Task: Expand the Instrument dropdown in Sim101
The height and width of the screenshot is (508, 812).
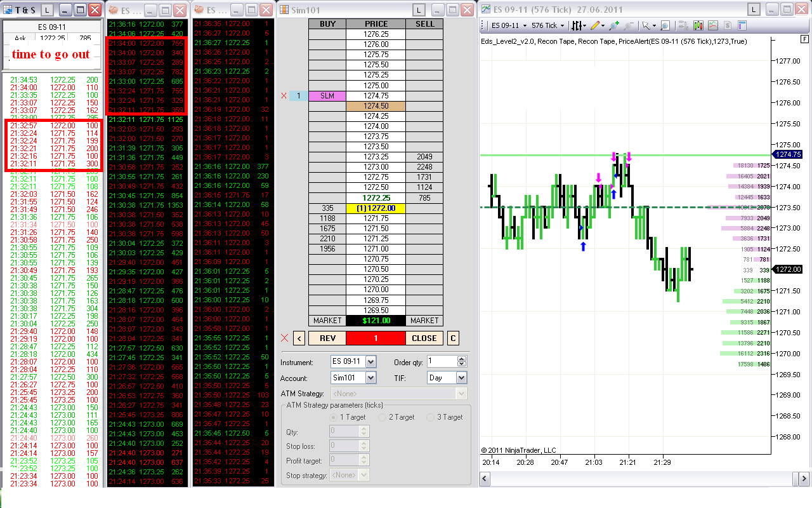Action: 371,362
